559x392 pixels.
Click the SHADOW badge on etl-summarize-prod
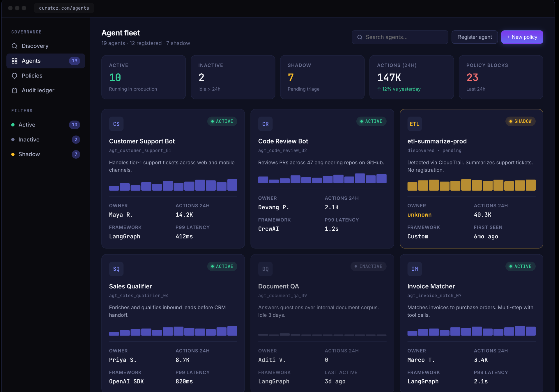coord(520,121)
